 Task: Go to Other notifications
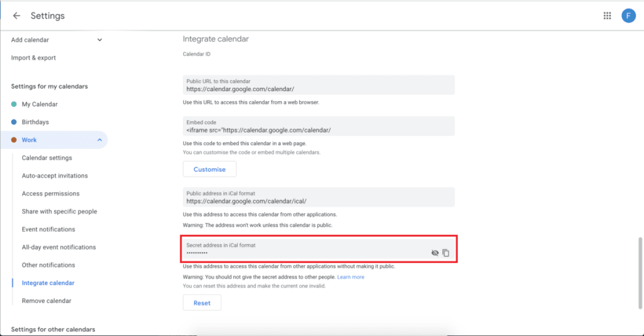(48, 265)
